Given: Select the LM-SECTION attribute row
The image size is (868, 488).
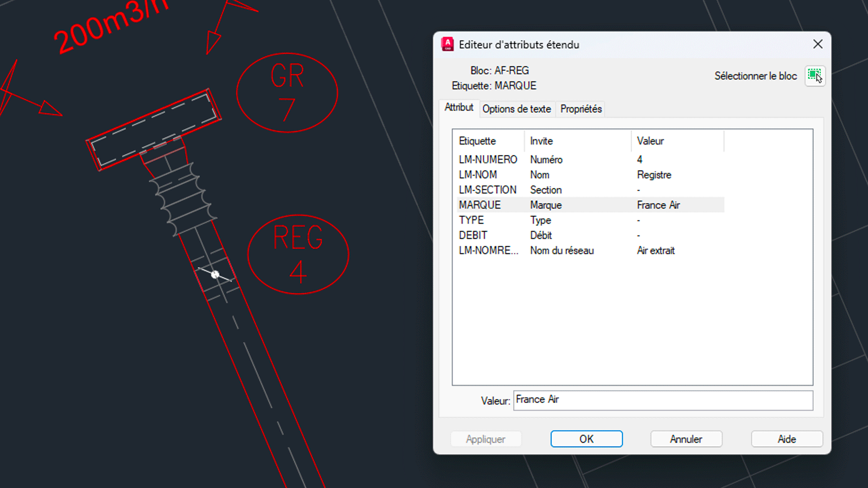Looking at the screenshot, I should (590, 190).
